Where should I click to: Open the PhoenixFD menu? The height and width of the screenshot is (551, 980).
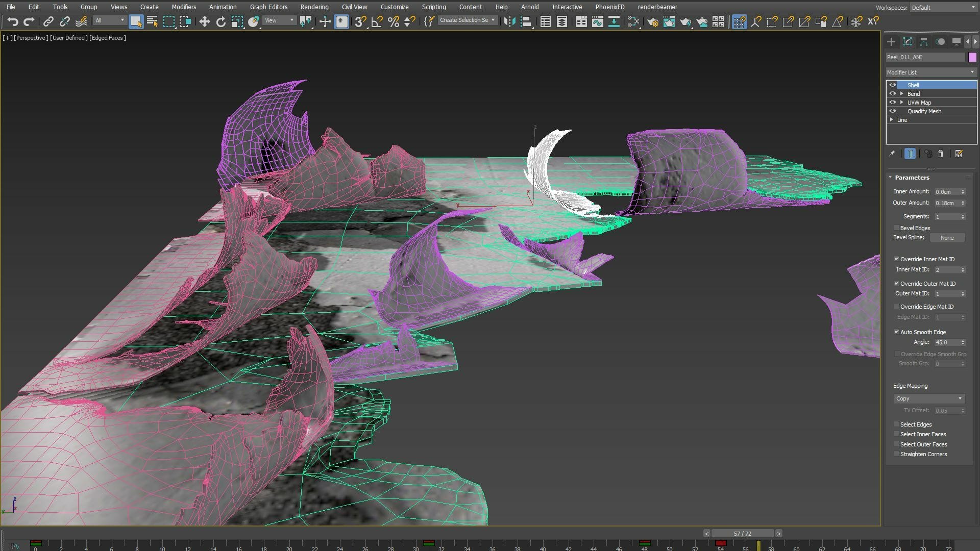coord(610,7)
